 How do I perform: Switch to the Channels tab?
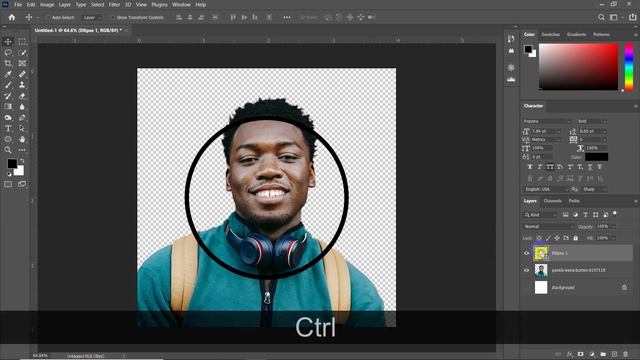(x=552, y=201)
